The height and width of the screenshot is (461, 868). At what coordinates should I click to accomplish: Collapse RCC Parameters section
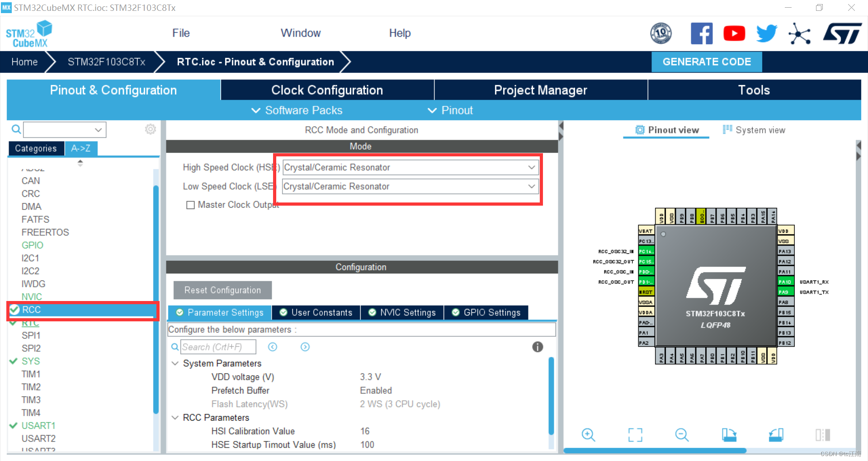(x=175, y=418)
